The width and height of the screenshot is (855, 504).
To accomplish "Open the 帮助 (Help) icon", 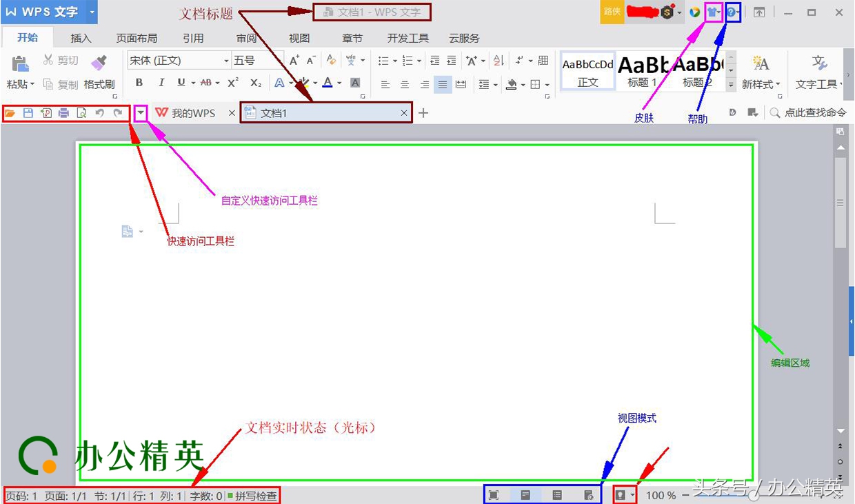I will pyautogui.click(x=732, y=12).
